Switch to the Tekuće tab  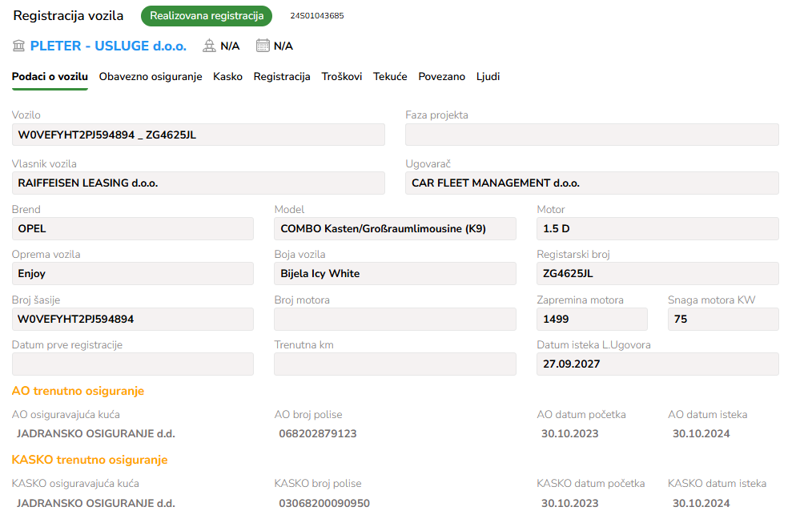(390, 77)
